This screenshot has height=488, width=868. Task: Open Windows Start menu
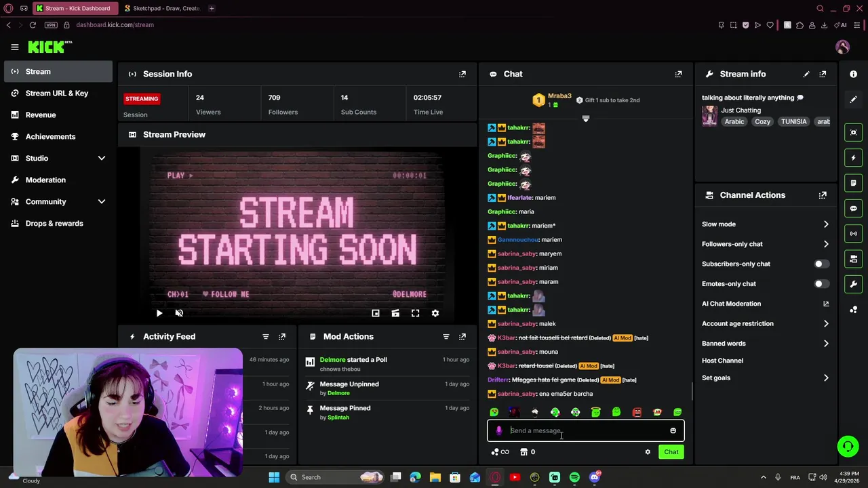coord(274,477)
